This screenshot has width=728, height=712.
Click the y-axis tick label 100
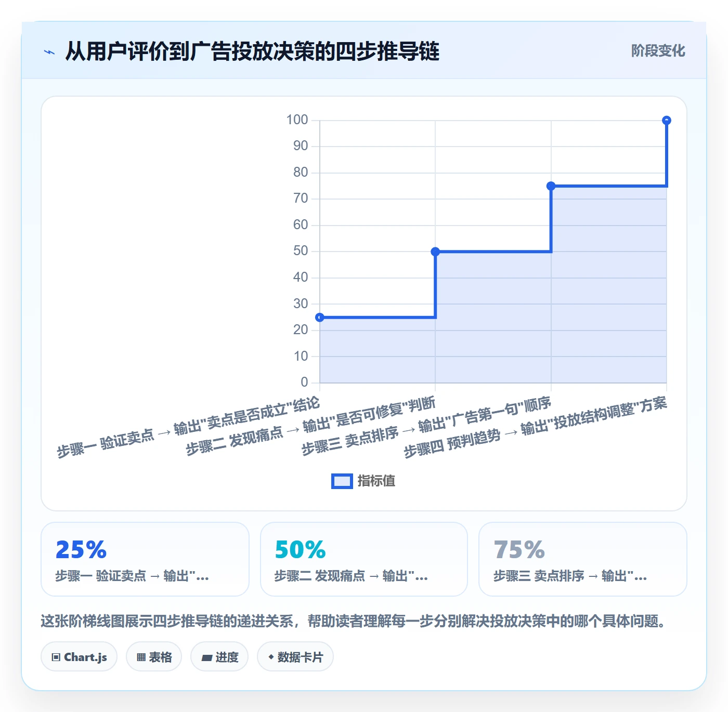(297, 120)
